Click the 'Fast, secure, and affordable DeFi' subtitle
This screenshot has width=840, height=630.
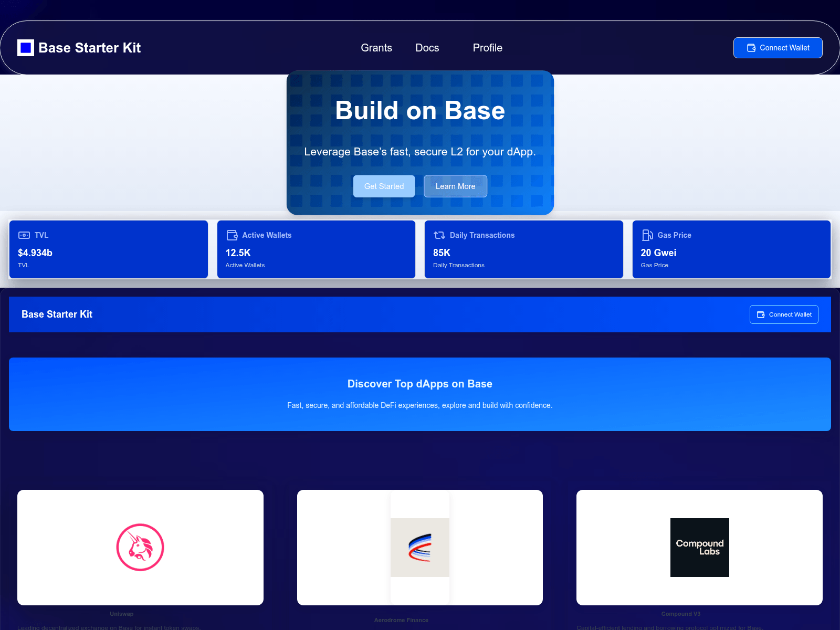coord(420,405)
